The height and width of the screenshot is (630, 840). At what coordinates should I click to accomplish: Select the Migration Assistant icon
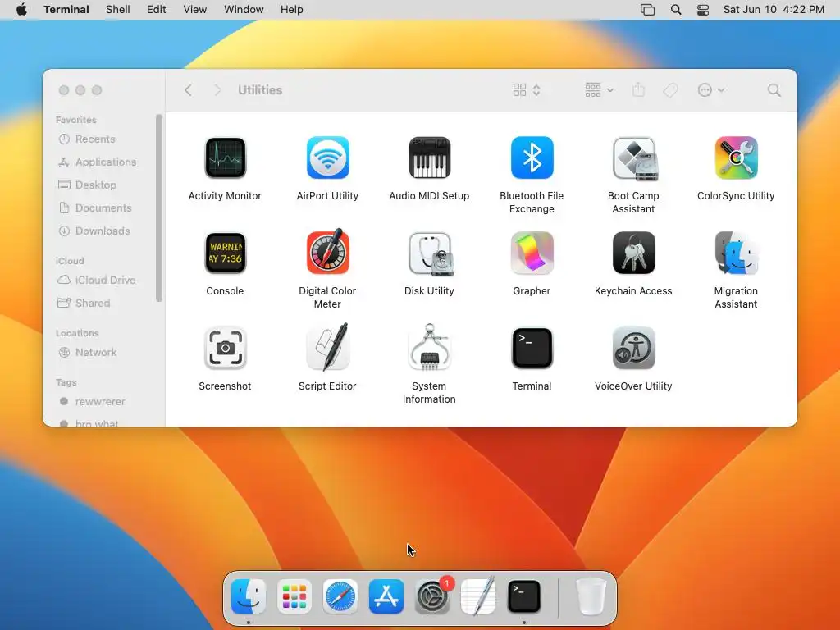[737, 253]
